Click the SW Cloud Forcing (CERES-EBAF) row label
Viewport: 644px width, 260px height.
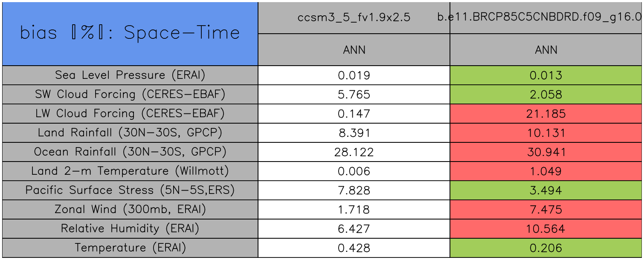pyautogui.click(x=130, y=94)
